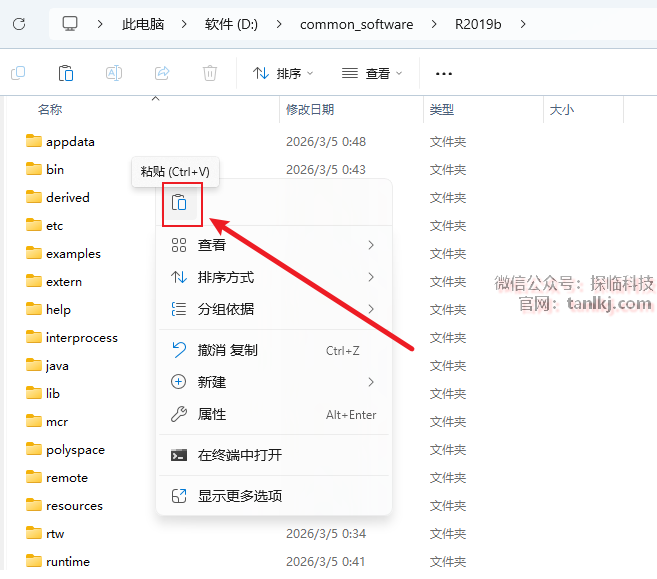Open the three-dots more options menu
657x579 pixels.
point(444,74)
